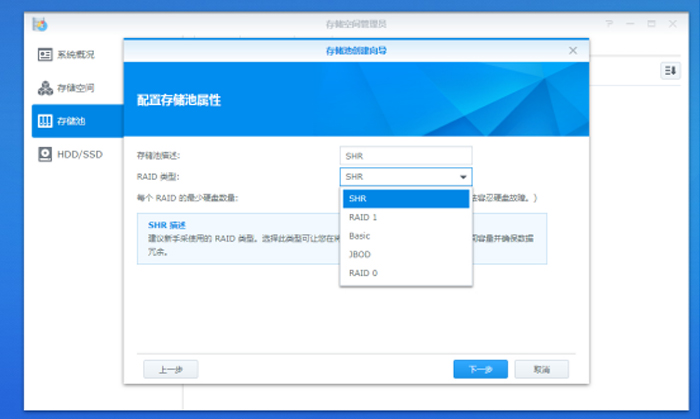Image resolution: width=700 pixels, height=419 pixels.
Task: Click the 存储池描述 label
Action: (158, 156)
